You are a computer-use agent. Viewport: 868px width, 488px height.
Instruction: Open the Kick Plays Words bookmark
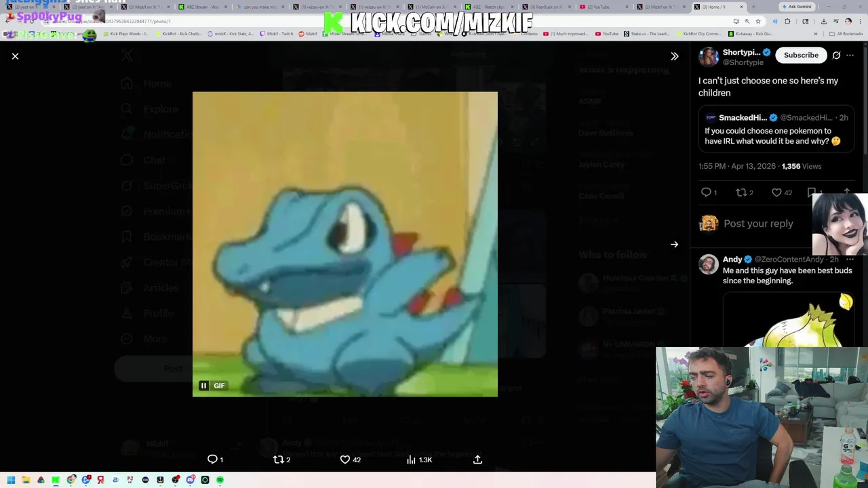(125, 33)
